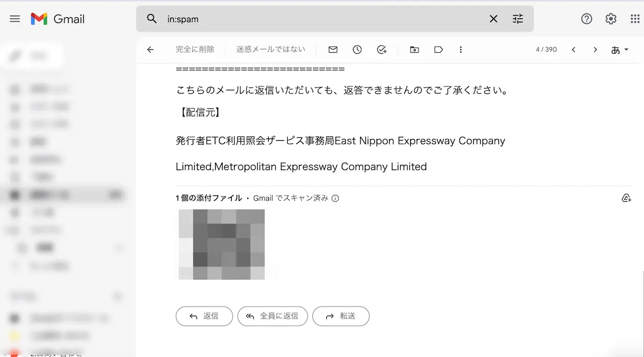
Task: Click the 返信 reply button
Action: click(x=204, y=316)
